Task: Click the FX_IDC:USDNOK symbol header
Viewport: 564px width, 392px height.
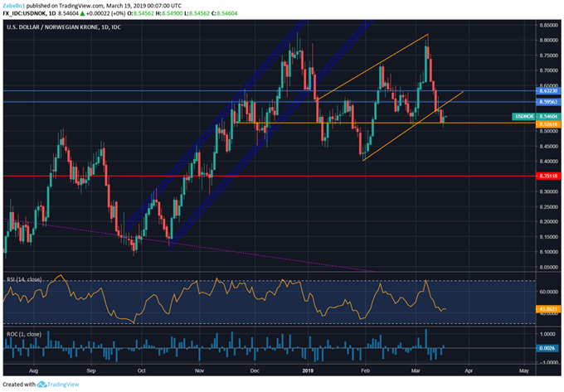Action: [x=25, y=13]
